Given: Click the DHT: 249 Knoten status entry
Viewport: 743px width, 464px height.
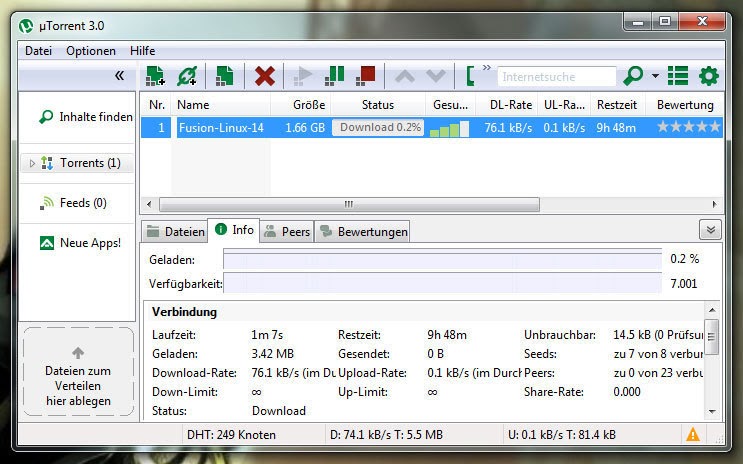Looking at the screenshot, I should click(x=231, y=435).
